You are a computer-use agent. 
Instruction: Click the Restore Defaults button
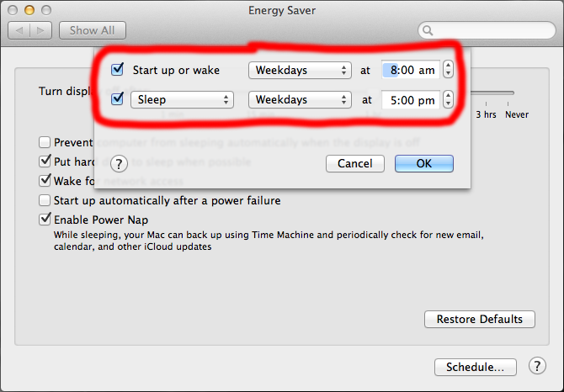[x=480, y=319]
